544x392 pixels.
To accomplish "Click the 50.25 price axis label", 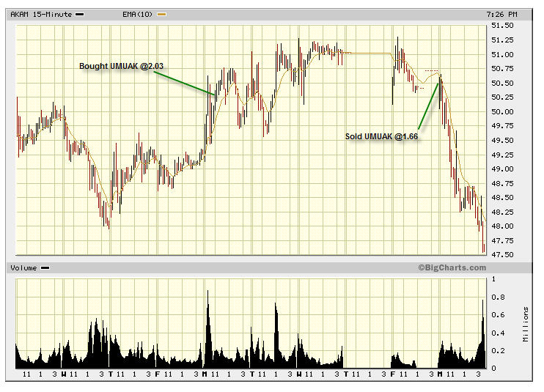I will click(x=502, y=97).
